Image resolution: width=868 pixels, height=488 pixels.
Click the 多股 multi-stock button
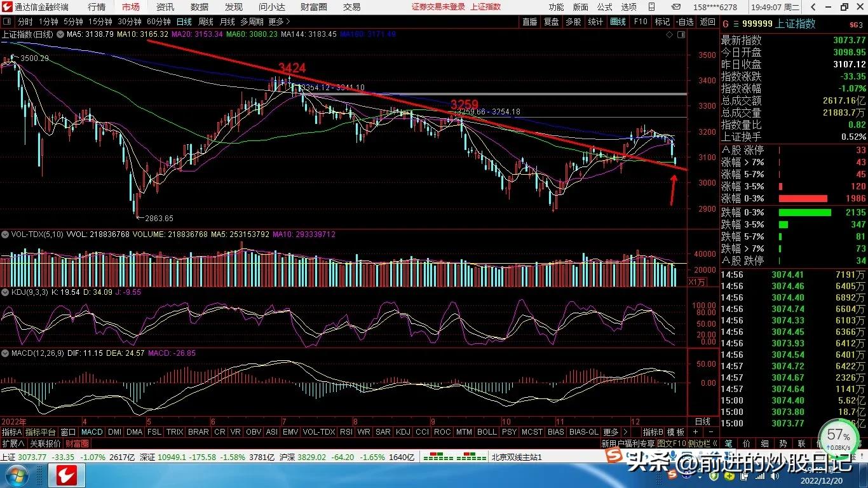click(x=573, y=22)
